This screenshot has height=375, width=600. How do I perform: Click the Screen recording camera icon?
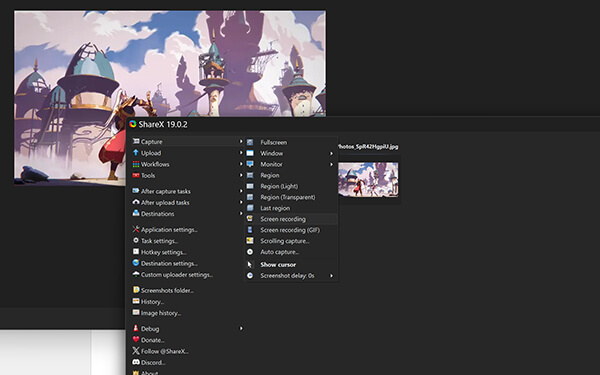pos(250,218)
